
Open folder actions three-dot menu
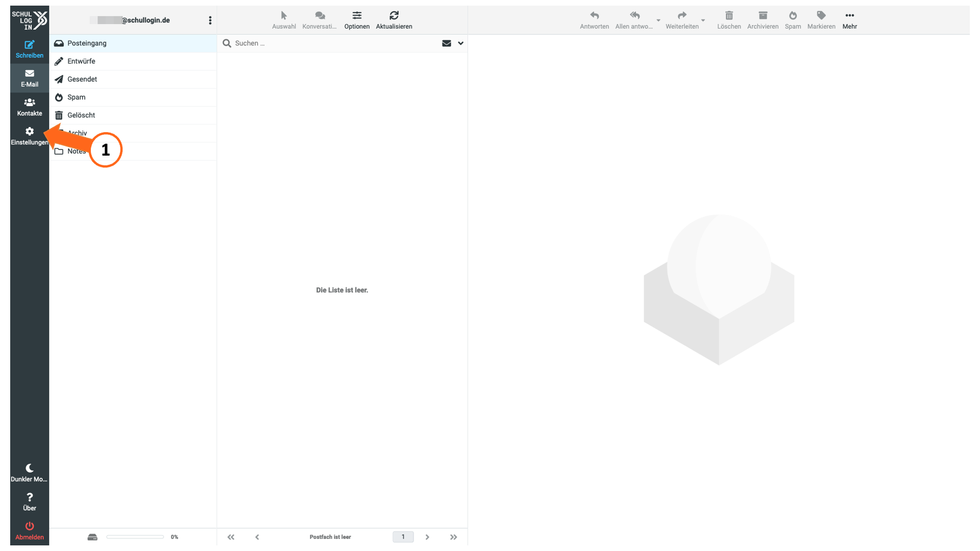210,20
